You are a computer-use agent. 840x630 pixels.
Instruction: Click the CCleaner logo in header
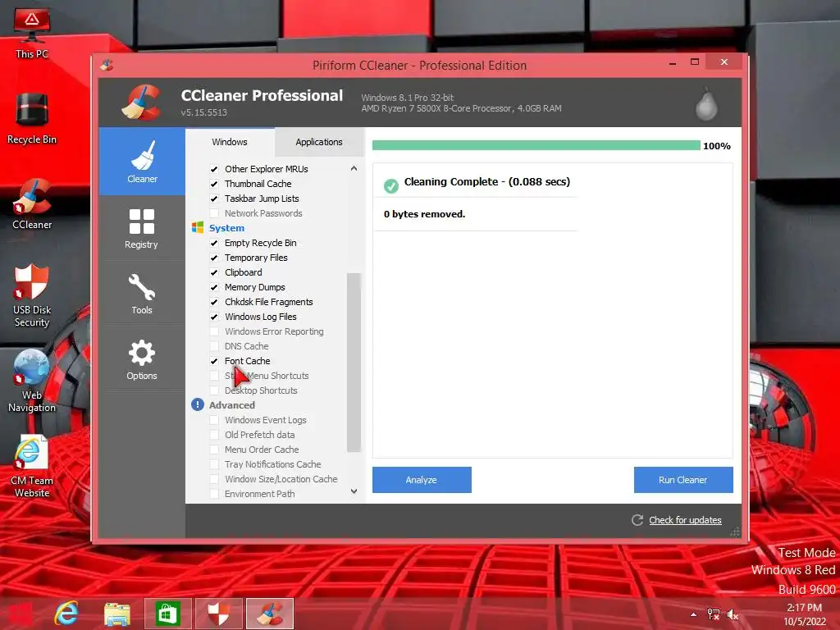tap(141, 103)
